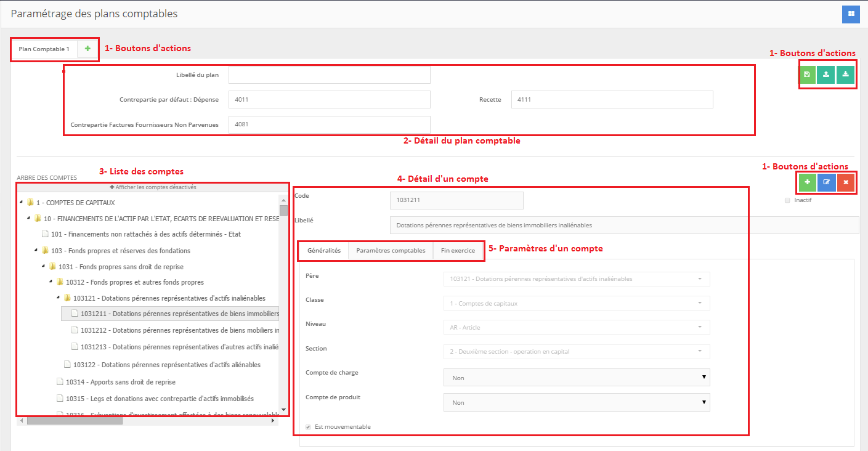Click the blue edit account icon

point(827,182)
